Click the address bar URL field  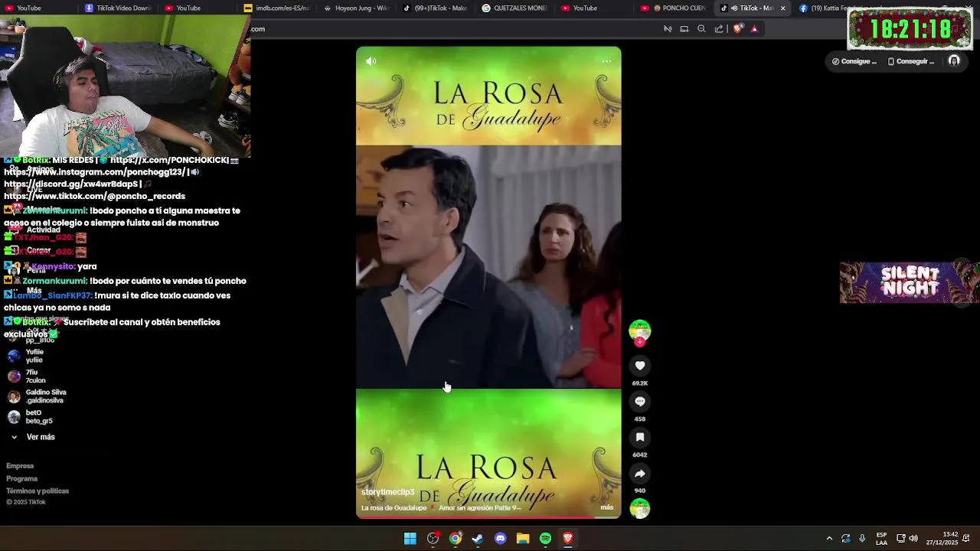(x=452, y=29)
